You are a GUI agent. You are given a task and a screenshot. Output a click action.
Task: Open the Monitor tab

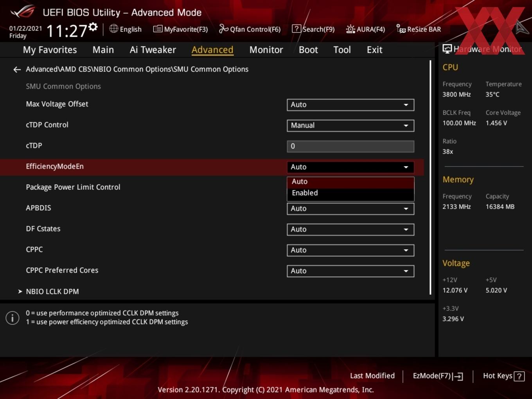pos(266,50)
